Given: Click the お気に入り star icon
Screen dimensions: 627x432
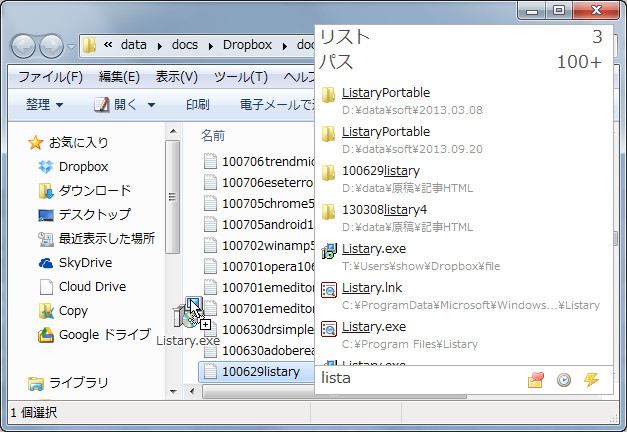Looking at the screenshot, I should 35,142.
